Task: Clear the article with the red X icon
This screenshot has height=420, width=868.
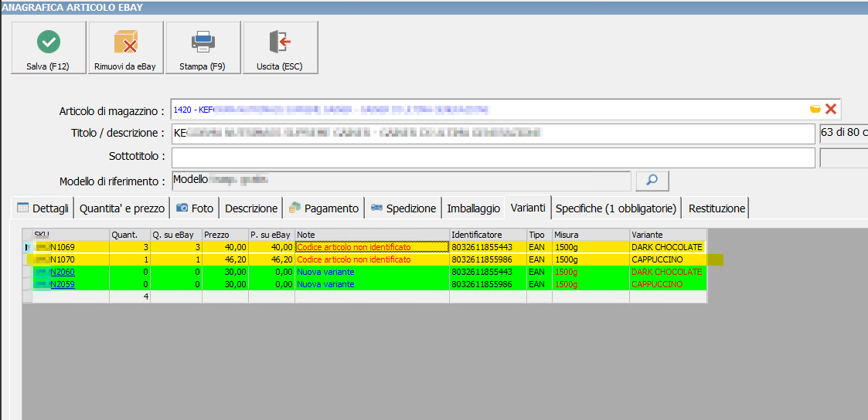Action: tap(830, 110)
